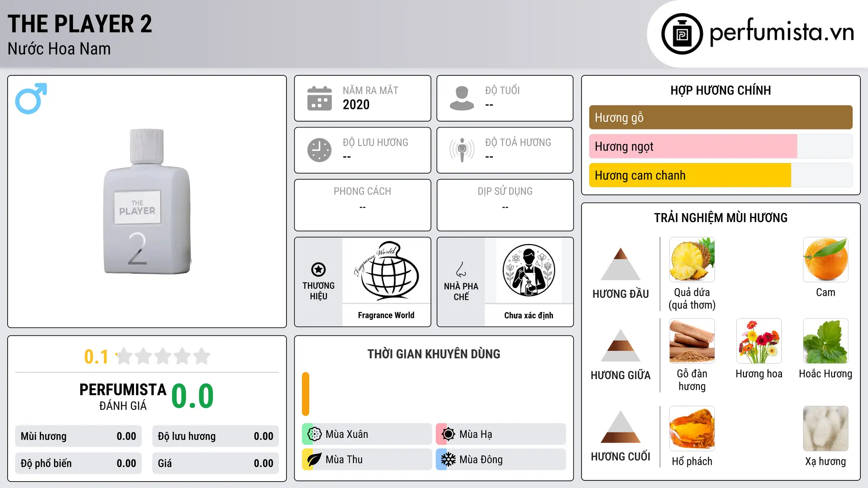Click the blue male gender symbol

click(x=31, y=98)
